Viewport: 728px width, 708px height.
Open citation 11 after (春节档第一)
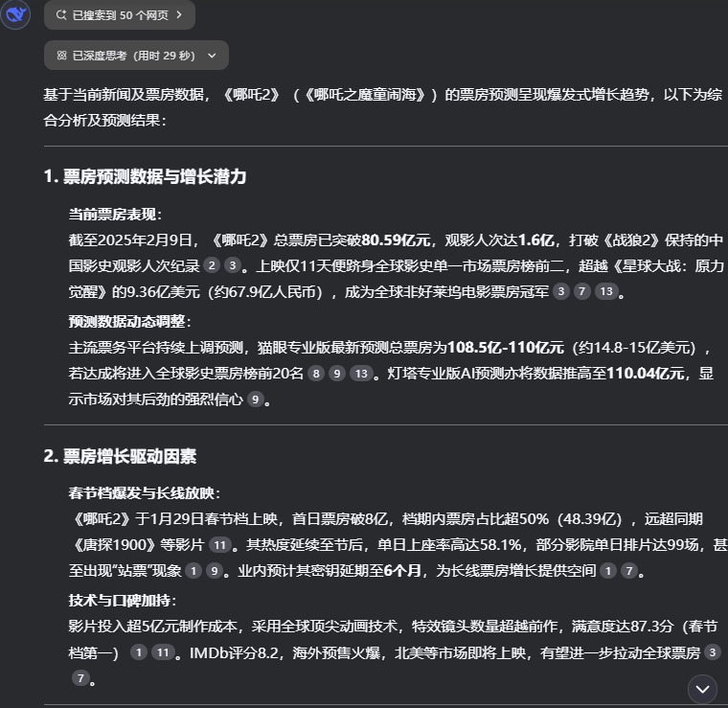[x=163, y=653]
